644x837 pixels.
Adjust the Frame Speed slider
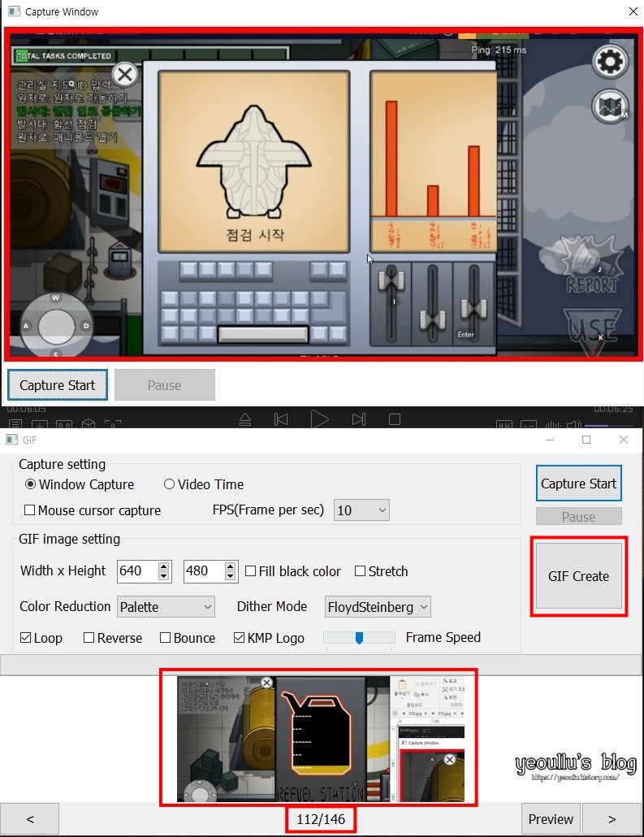point(359,638)
